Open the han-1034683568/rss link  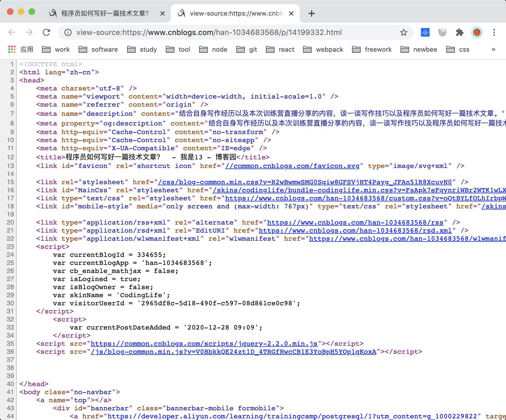click(x=355, y=222)
